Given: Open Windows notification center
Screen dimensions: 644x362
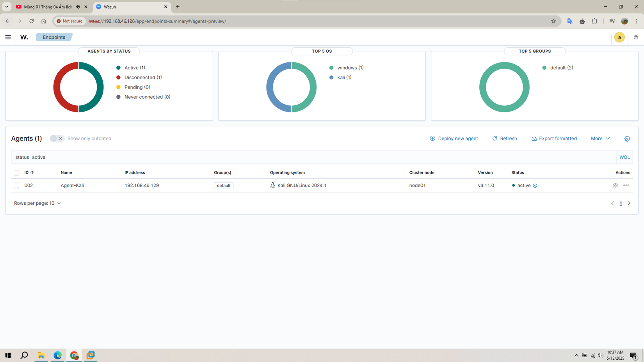Looking at the screenshot, I should point(634,355).
